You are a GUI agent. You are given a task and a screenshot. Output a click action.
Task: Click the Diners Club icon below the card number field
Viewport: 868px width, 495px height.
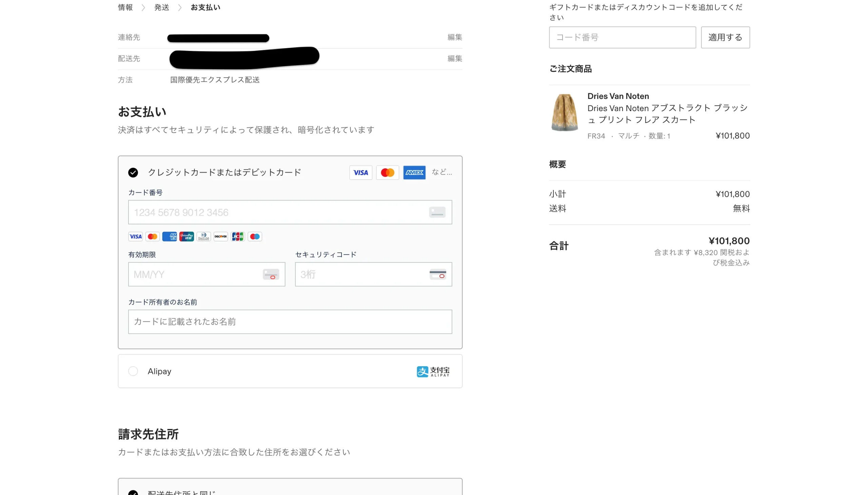(x=203, y=236)
